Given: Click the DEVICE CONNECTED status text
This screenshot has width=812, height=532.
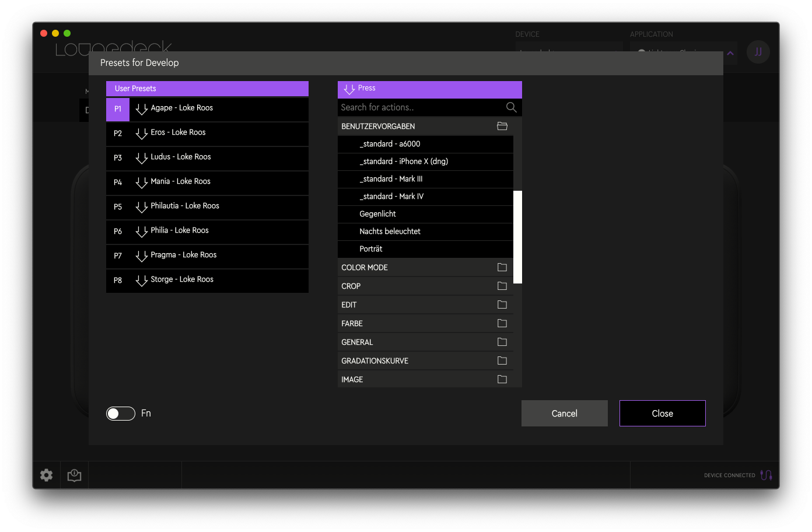Looking at the screenshot, I should pyautogui.click(x=730, y=475).
